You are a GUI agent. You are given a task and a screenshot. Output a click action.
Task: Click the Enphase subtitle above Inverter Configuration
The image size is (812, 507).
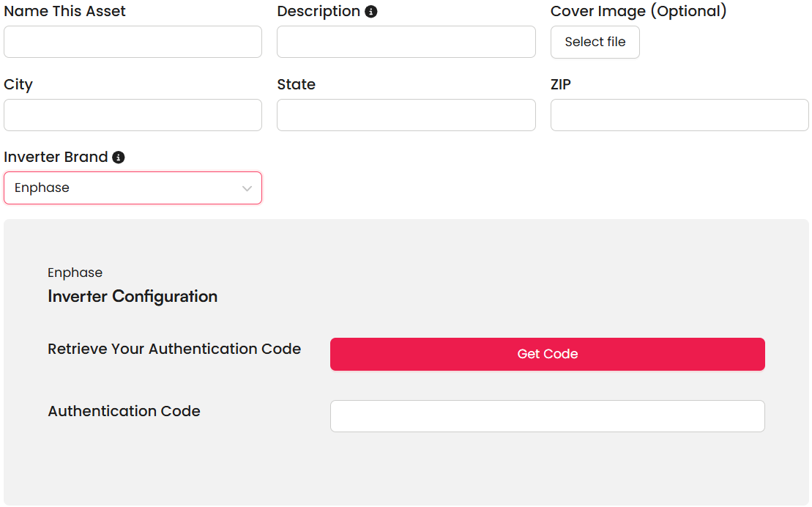coord(75,273)
